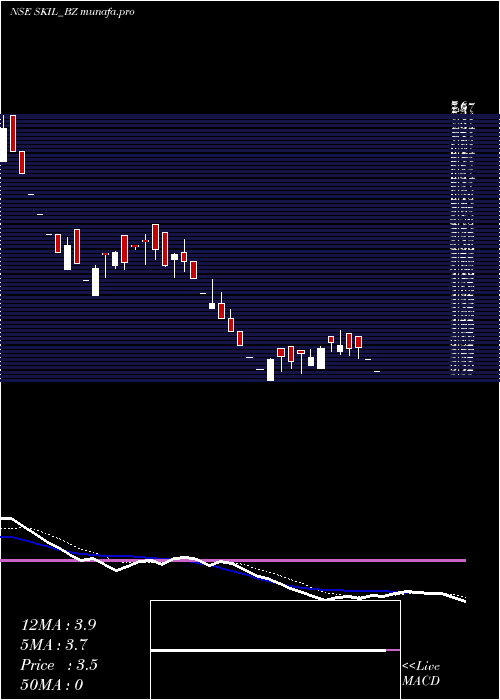Image resolution: width=500 pixels, height=700 pixels.
Task: Click the '5MA : 3.7' reading
Action: 54,645
